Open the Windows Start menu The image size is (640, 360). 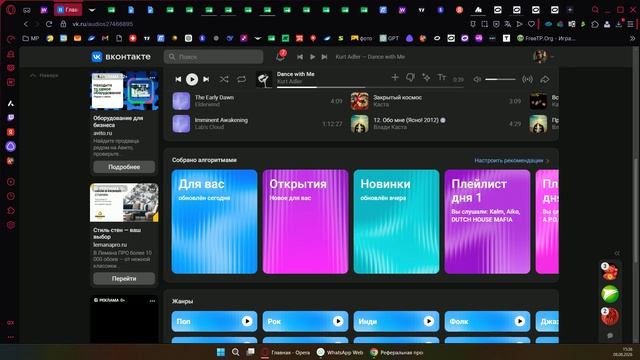pyautogui.click(x=220, y=352)
